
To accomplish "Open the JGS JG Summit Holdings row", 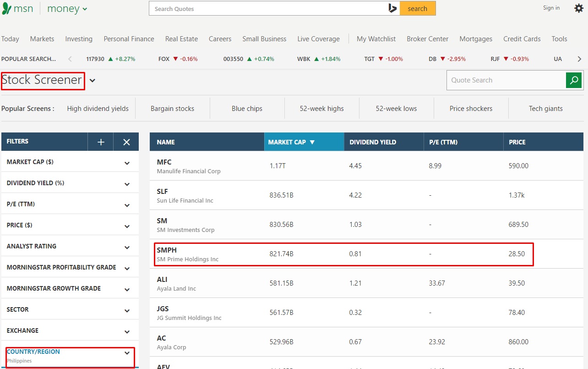I will [366, 313].
